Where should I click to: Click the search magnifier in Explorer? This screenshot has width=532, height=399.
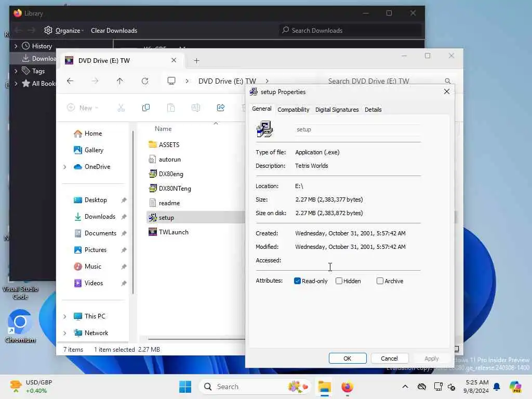pyautogui.click(x=447, y=81)
